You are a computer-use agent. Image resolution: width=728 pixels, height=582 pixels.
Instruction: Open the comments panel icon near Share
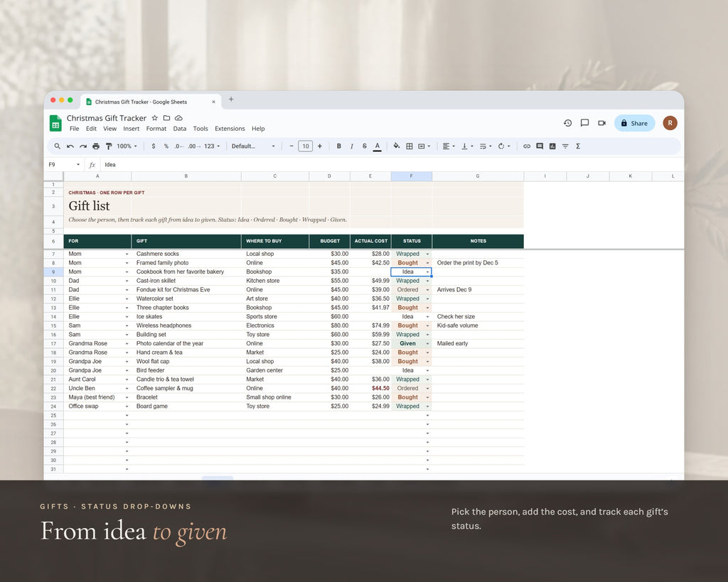tap(584, 123)
